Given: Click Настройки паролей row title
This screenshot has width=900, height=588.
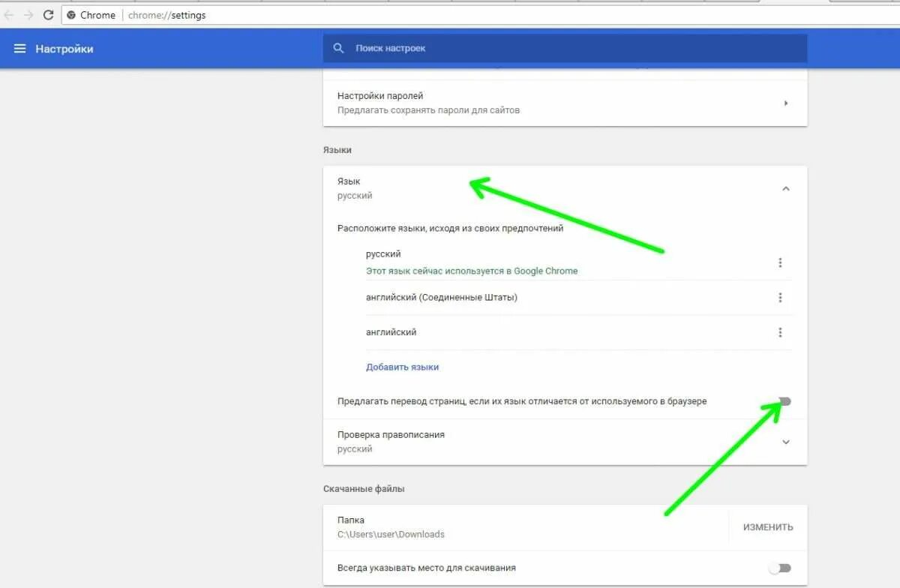Looking at the screenshot, I should click(380, 96).
